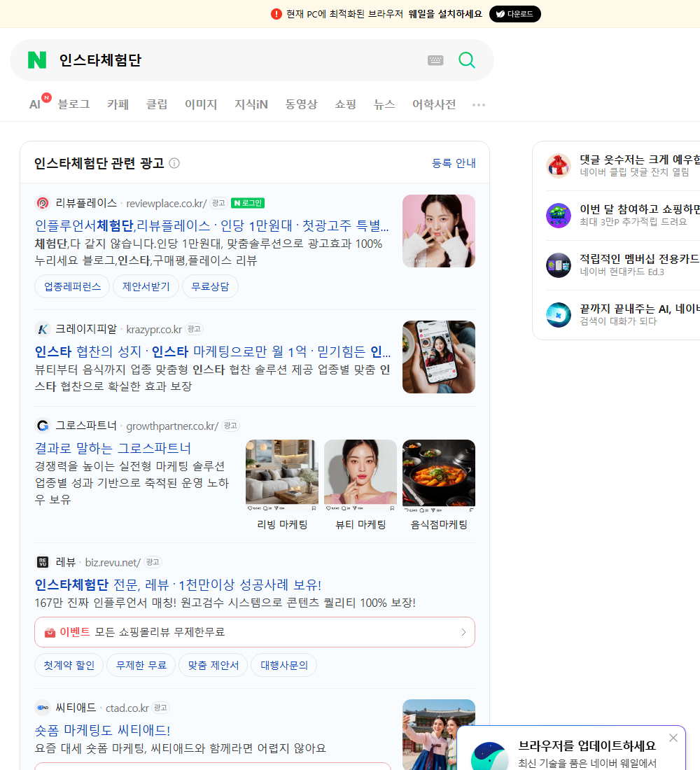The image size is (700, 770).
Task: Click the ctad.co.kr URL
Action: [x=127, y=708]
